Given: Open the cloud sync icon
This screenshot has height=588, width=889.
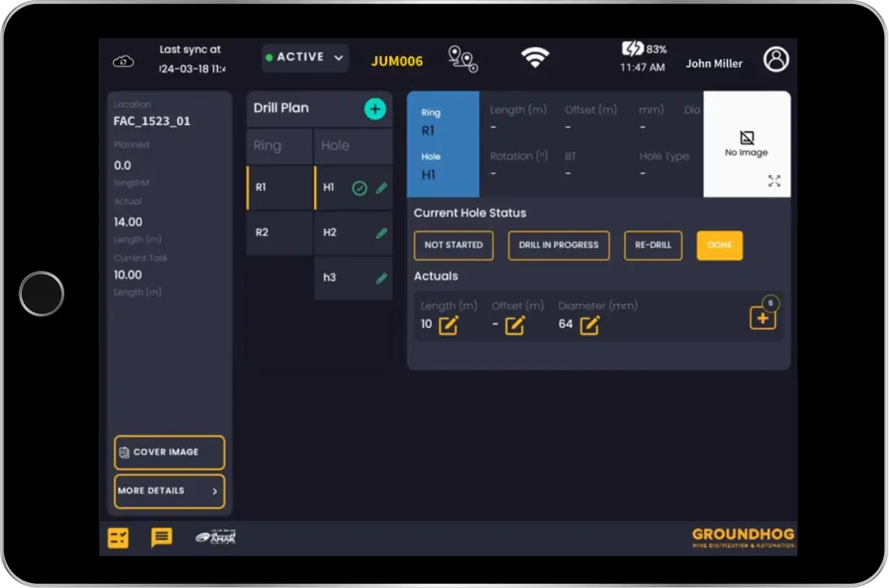Looking at the screenshot, I should pos(123,59).
